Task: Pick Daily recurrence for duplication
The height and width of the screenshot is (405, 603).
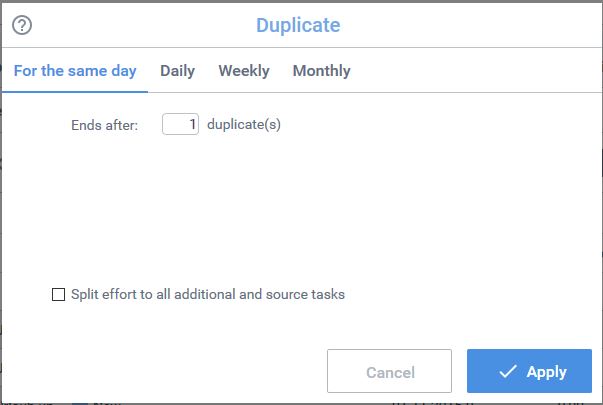Action: tap(177, 71)
